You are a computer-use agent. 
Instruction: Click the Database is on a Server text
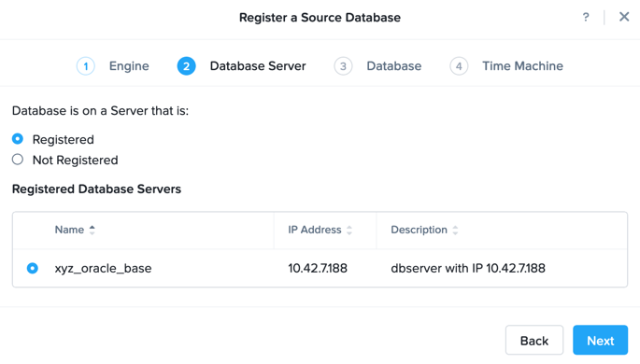(100, 111)
